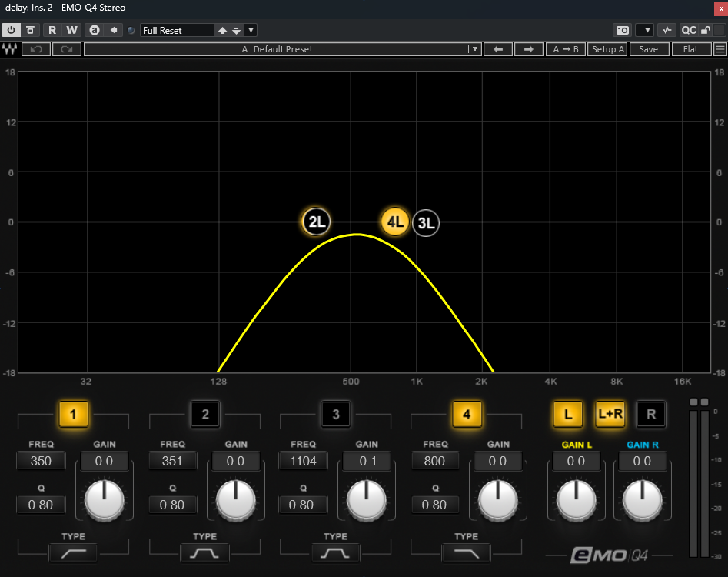Toggle the R channel button

[x=651, y=414]
